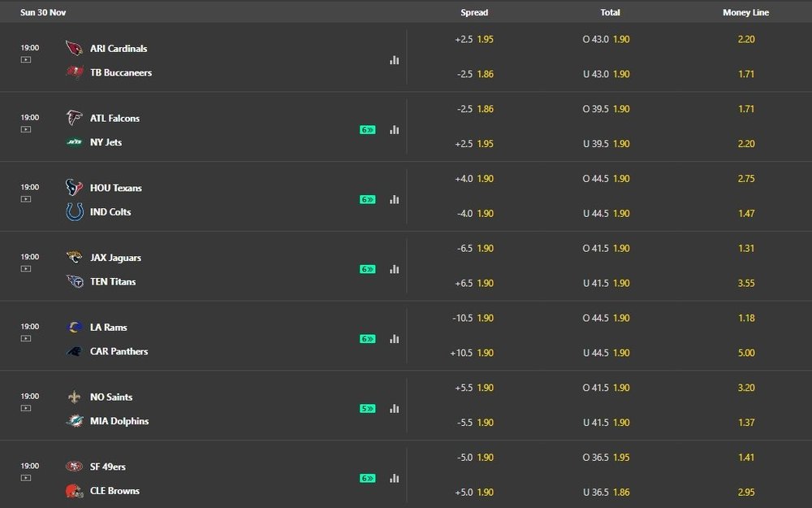
Task: Click live stream icon under Cardinals game time
Action: 26,59
